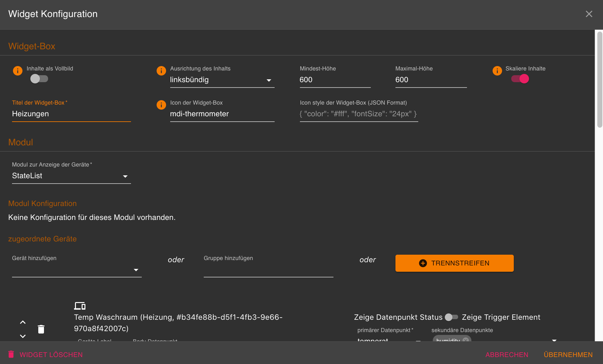Click Übernehmen to apply changes
Image resolution: width=603 pixels, height=364 pixels.
pyautogui.click(x=568, y=355)
